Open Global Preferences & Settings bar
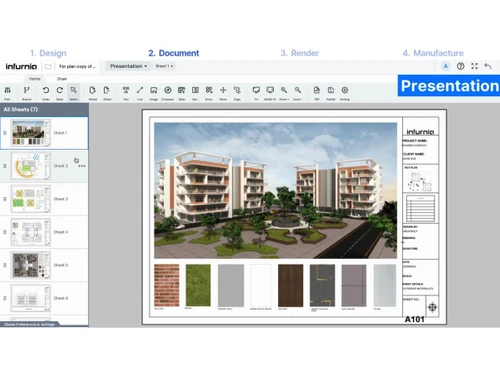Screen dimensions: 500x375 tap(29, 324)
